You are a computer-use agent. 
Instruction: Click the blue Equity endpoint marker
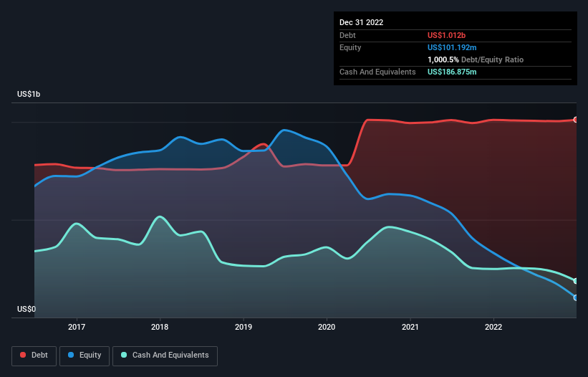click(x=576, y=297)
